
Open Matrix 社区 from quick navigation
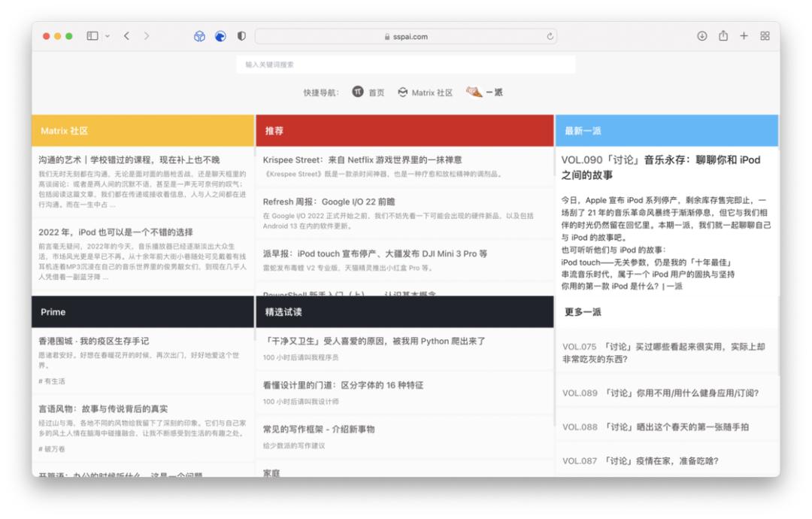(433, 92)
